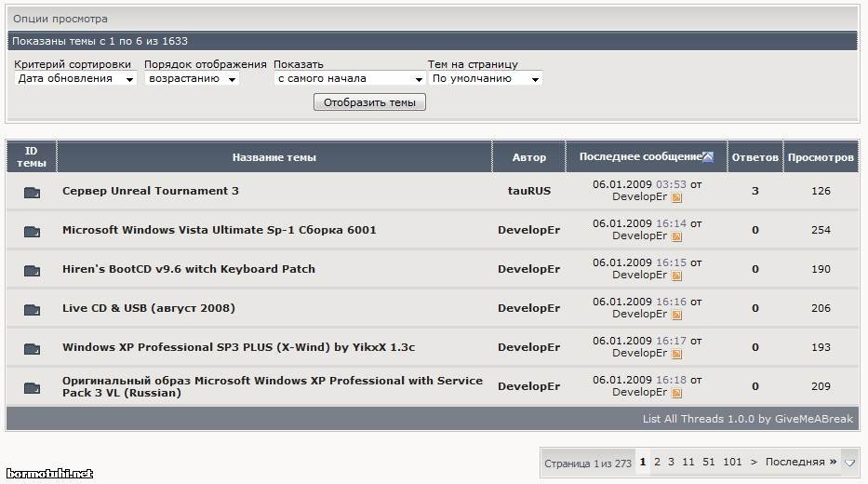Screen dimensions: 868x484
Task: Click folder icon of Windows XP SP3 PLUS thread
Action: (x=32, y=348)
